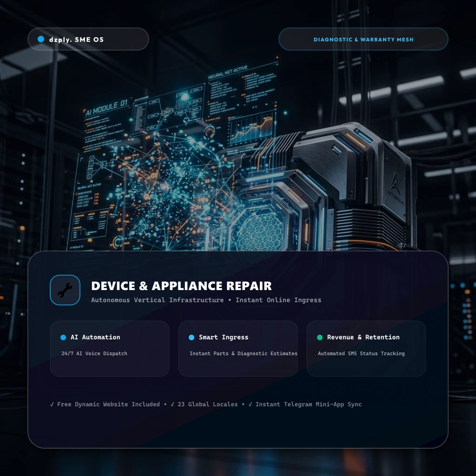Click Instant Parts & Diagnostic Estimates text
The image size is (476, 476).
point(244,353)
